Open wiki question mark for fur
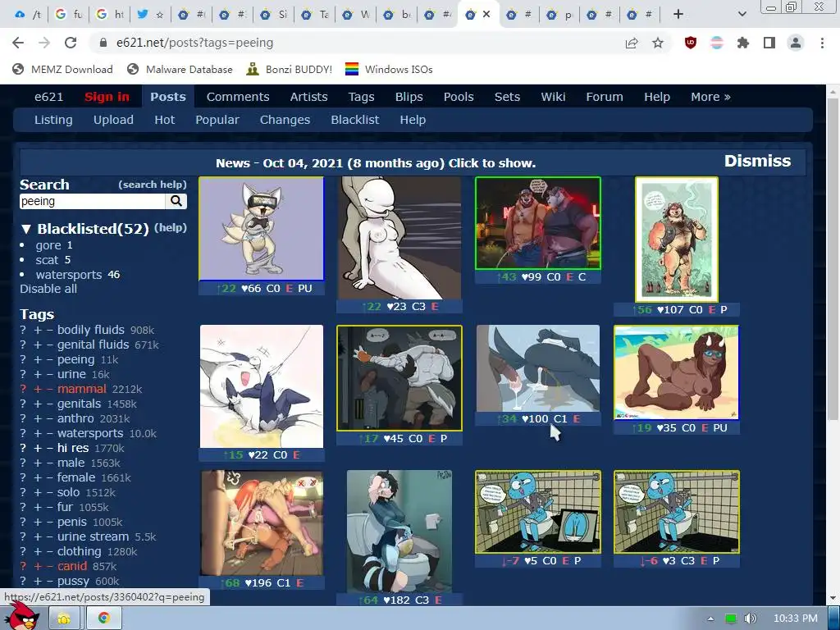The width and height of the screenshot is (840, 630). (x=23, y=507)
